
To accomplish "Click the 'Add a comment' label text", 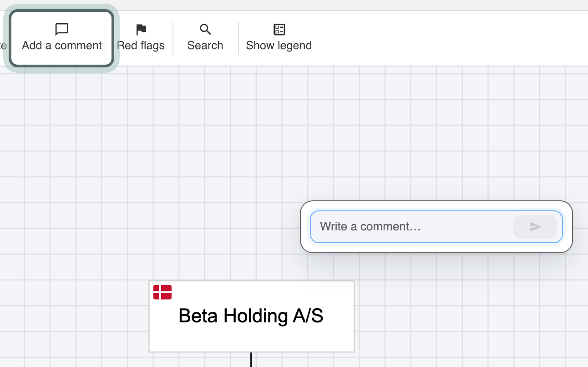I will [x=62, y=46].
